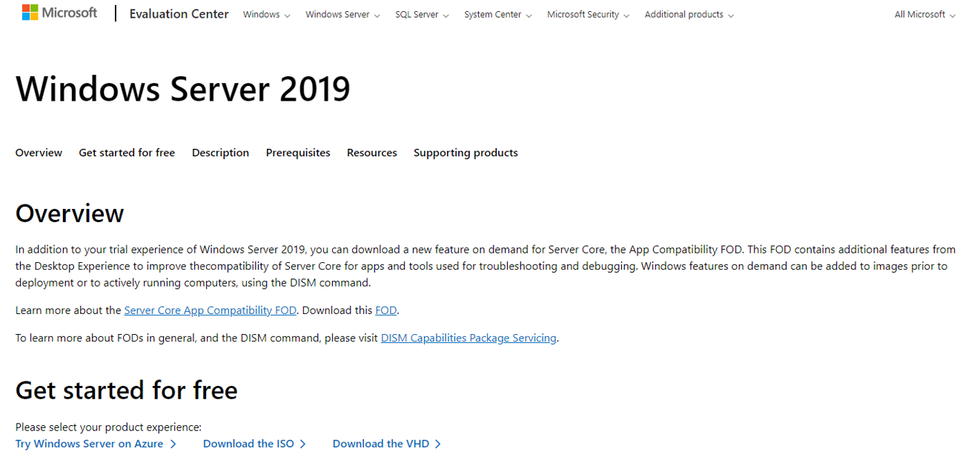Viewport: 980px width, 457px height.
Task: Open the SQL Server dropdown menu
Action: click(x=422, y=15)
